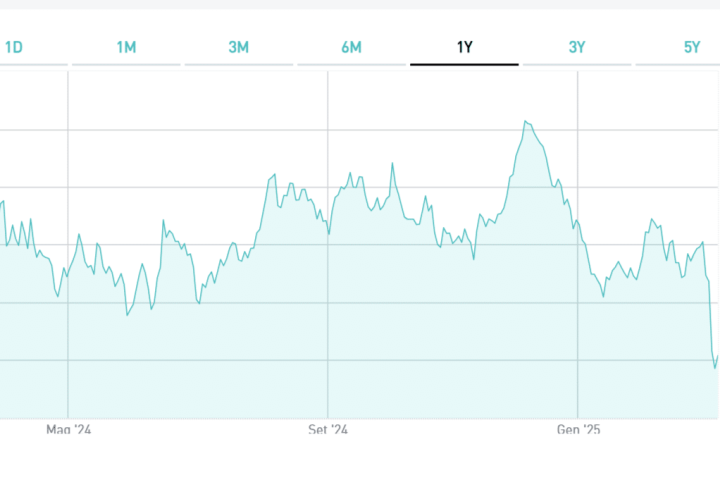This screenshot has height=480, width=720.
Task: View the 5Y range tab
Action: [692, 47]
